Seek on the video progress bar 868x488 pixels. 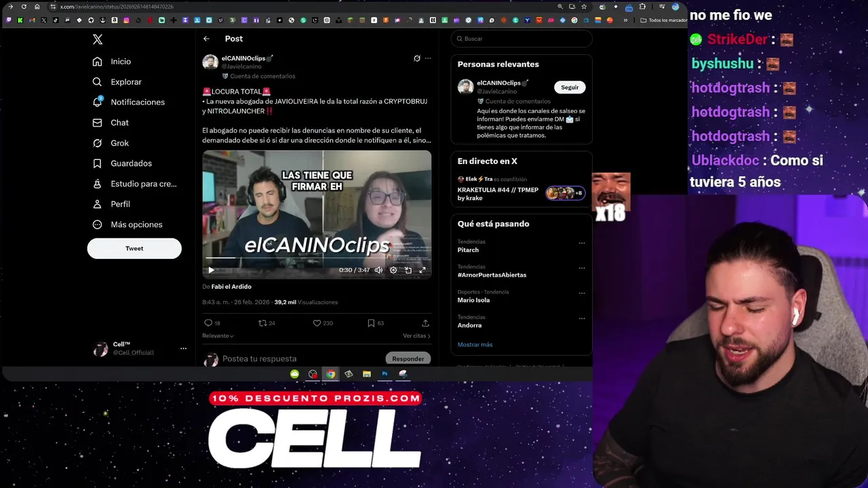click(x=316, y=258)
